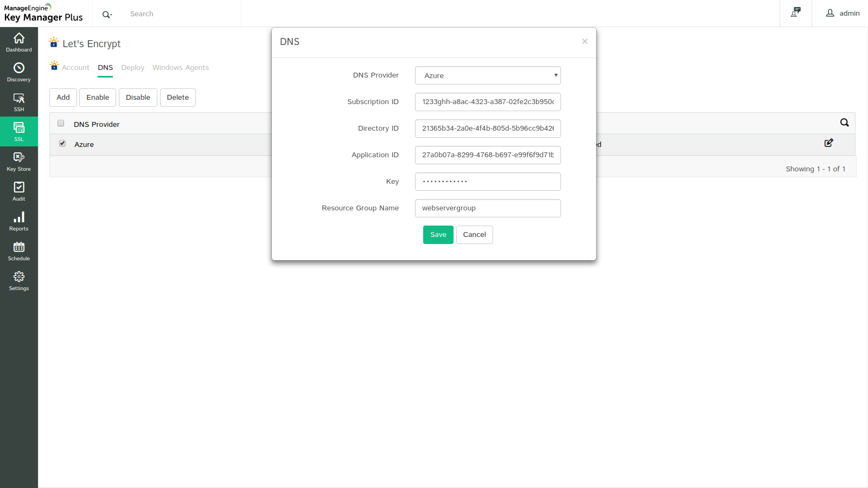868x488 pixels.
Task: Click the Resource Group Name field
Action: pyautogui.click(x=488, y=208)
